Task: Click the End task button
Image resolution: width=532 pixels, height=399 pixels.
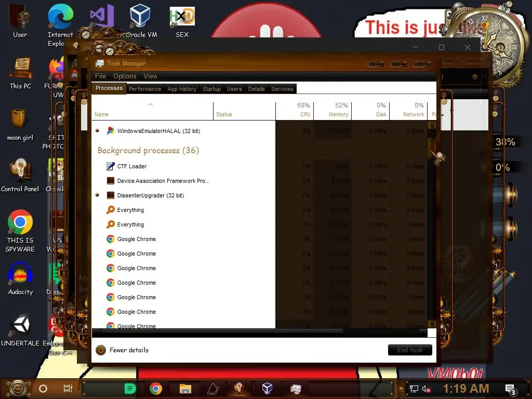Action: pyautogui.click(x=410, y=350)
